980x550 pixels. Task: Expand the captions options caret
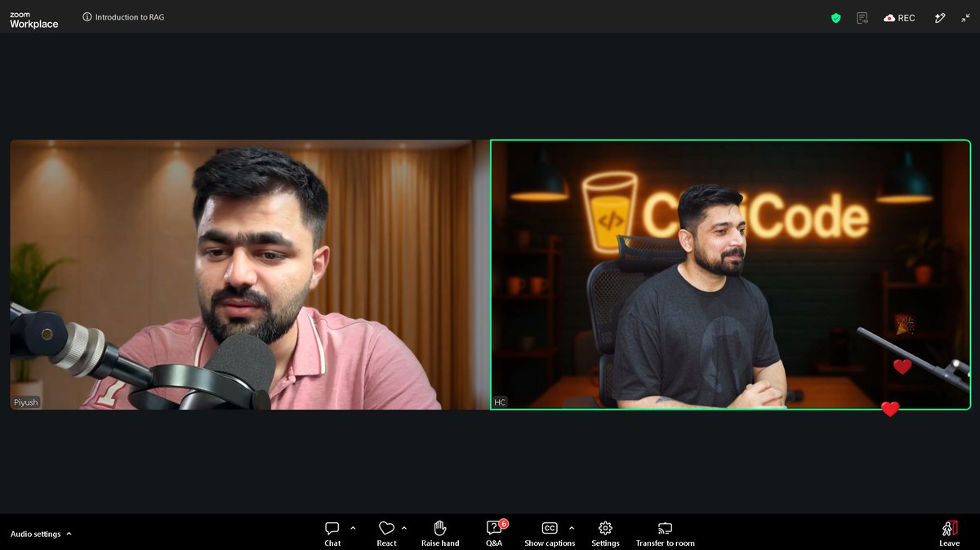[572, 528]
